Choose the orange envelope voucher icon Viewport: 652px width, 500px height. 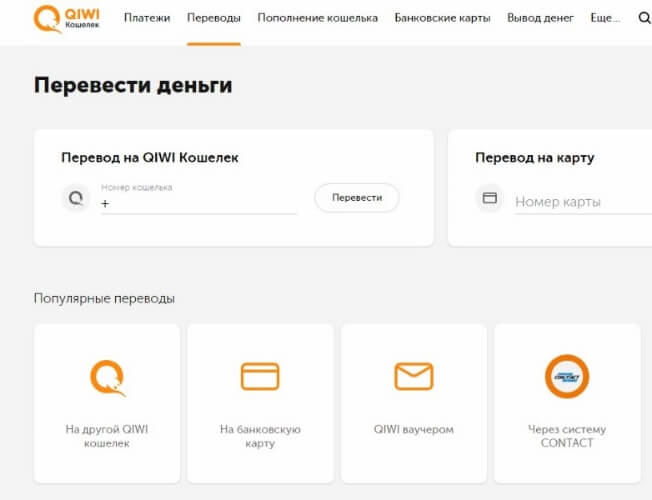pos(414,377)
